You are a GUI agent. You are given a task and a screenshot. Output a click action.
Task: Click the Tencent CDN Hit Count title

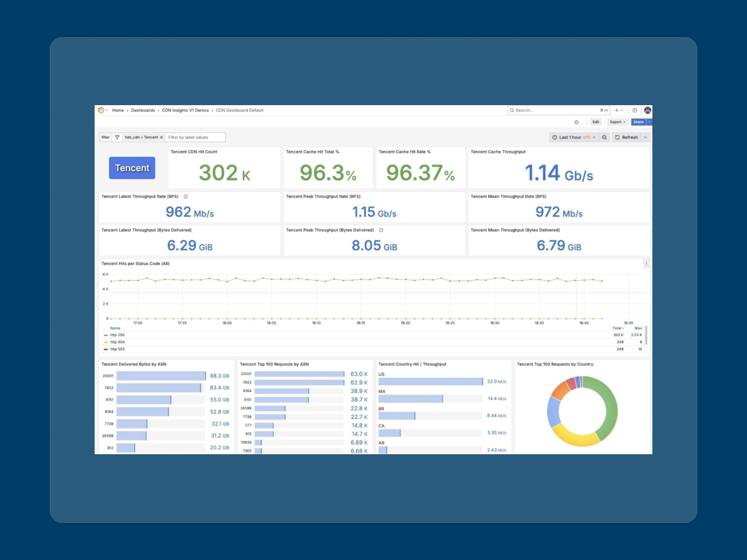pyautogui.click(x=194, y=151)
